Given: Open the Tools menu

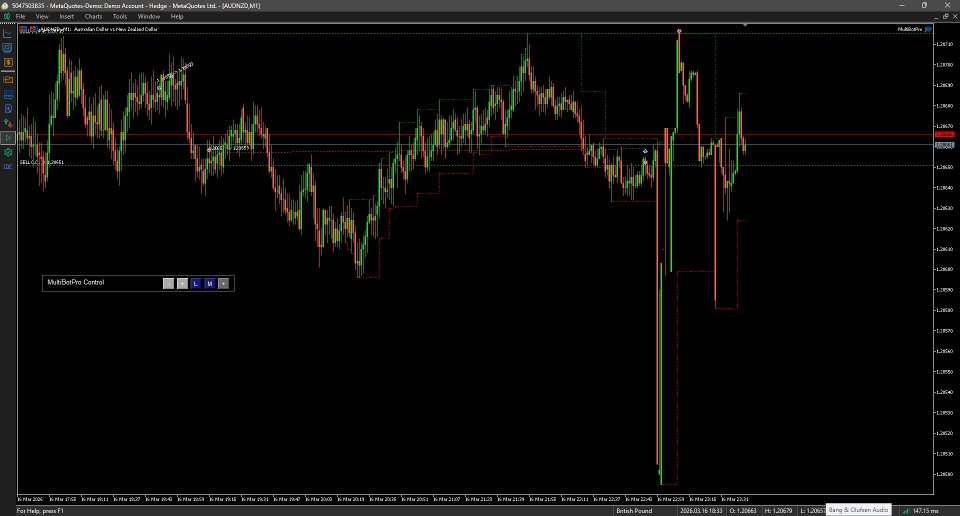Looking at the screenshot, I should (x=120, y=17).
